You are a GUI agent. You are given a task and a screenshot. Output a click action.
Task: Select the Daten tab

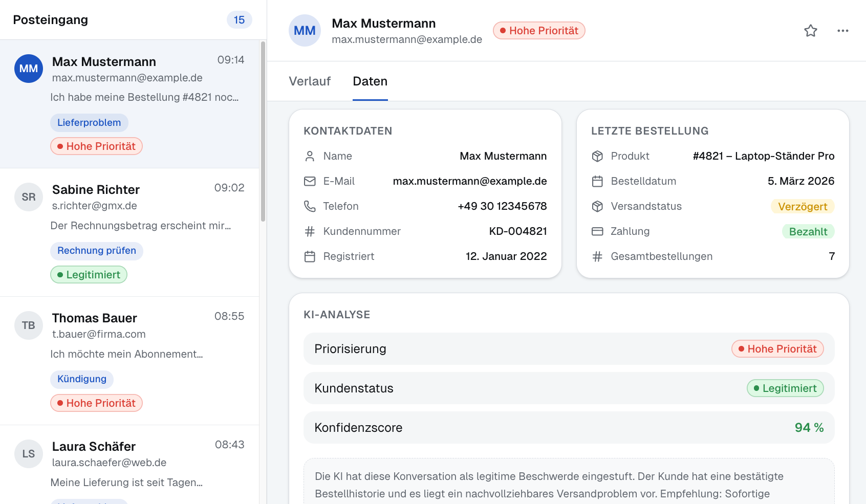[x=370, y=81]
